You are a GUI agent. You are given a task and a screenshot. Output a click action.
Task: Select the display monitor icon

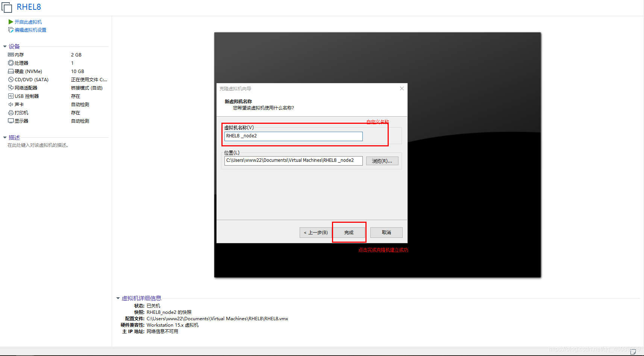pos(11,121)
